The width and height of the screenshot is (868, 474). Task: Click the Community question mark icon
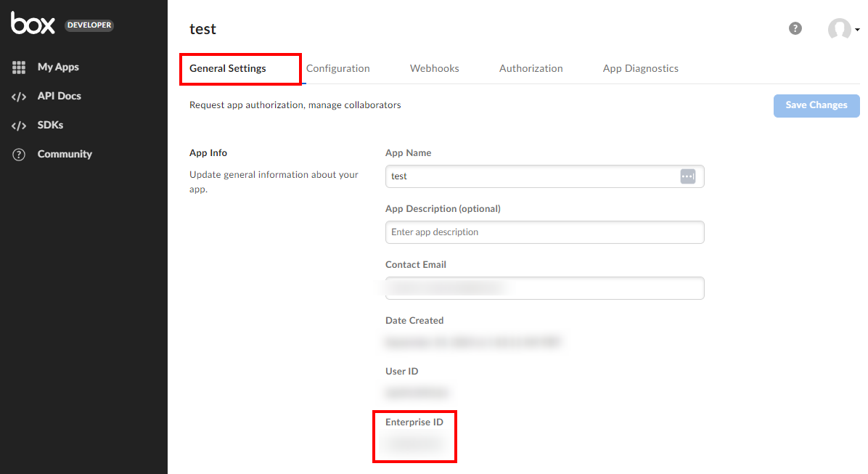(19, 155)
